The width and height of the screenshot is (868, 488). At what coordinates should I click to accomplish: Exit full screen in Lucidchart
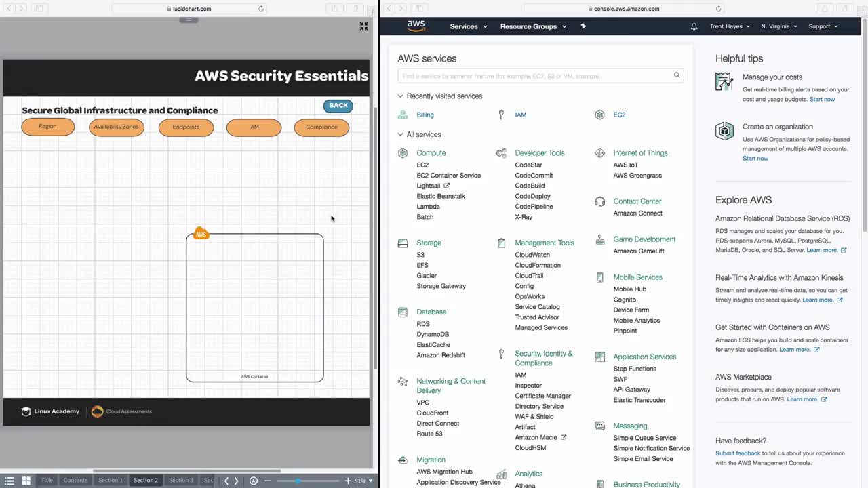pos(364,26)
